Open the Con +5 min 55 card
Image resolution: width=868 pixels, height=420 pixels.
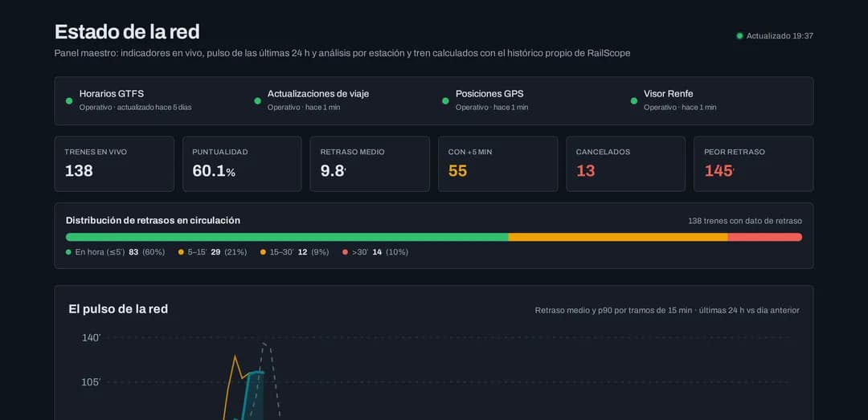497,164
